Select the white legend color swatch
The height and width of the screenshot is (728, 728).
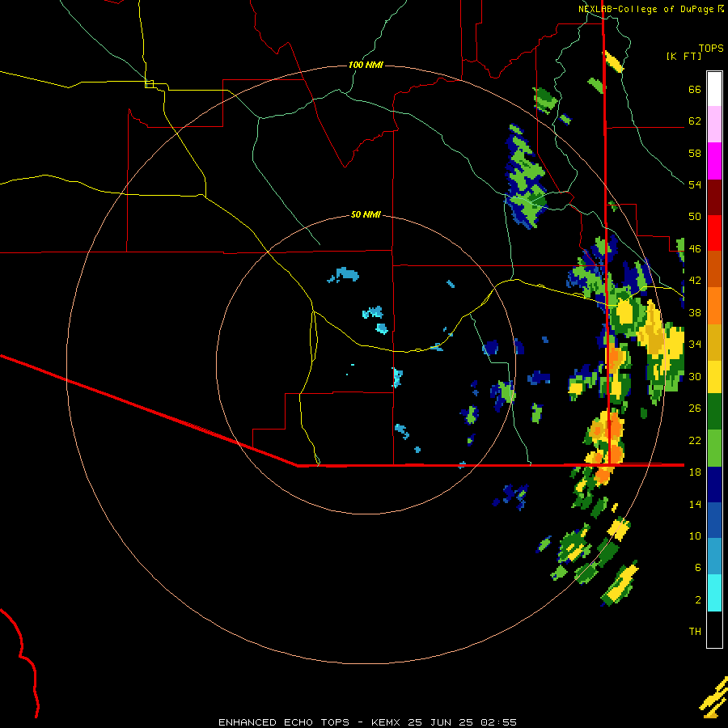tap(714, 89)
